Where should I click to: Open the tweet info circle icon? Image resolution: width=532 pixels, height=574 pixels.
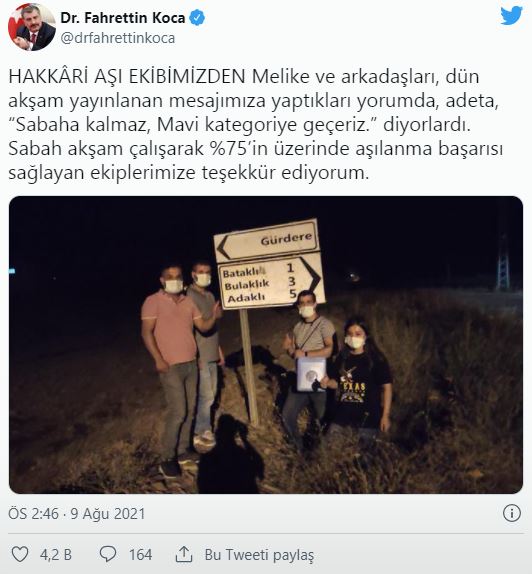(511, 513)
